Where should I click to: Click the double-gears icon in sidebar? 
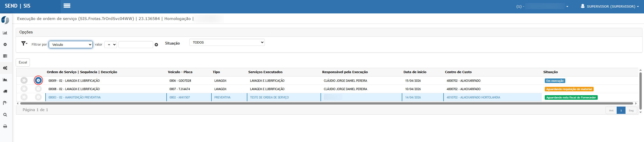coord(5,68)
